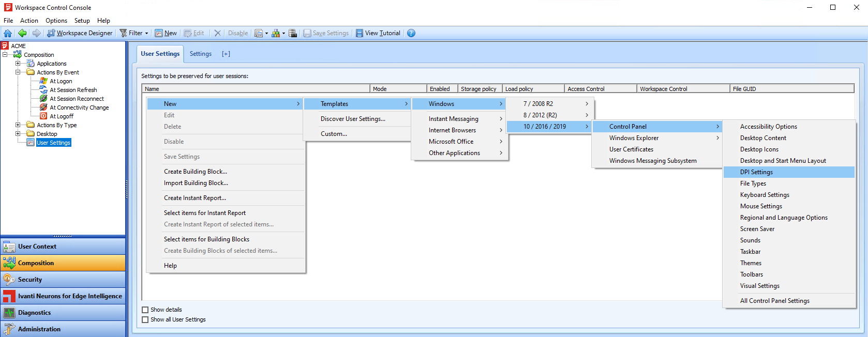Open the Filter dropdown arrow

click(146, 34)
